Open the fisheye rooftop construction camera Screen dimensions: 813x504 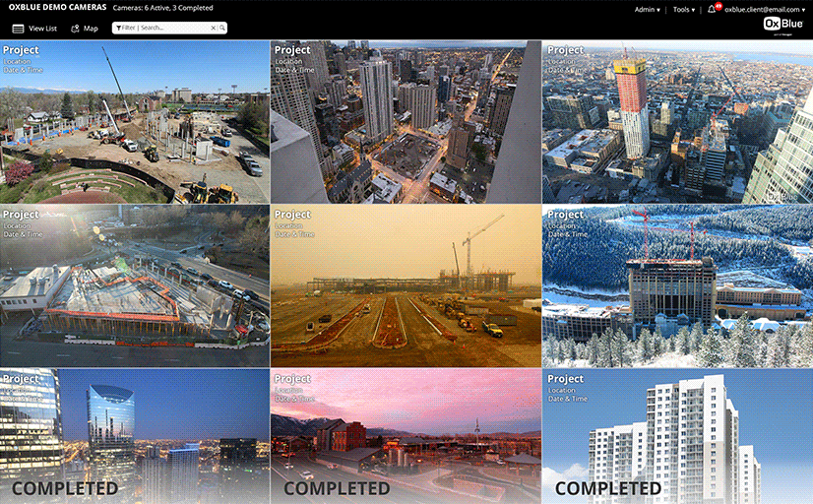click(135, 285)
